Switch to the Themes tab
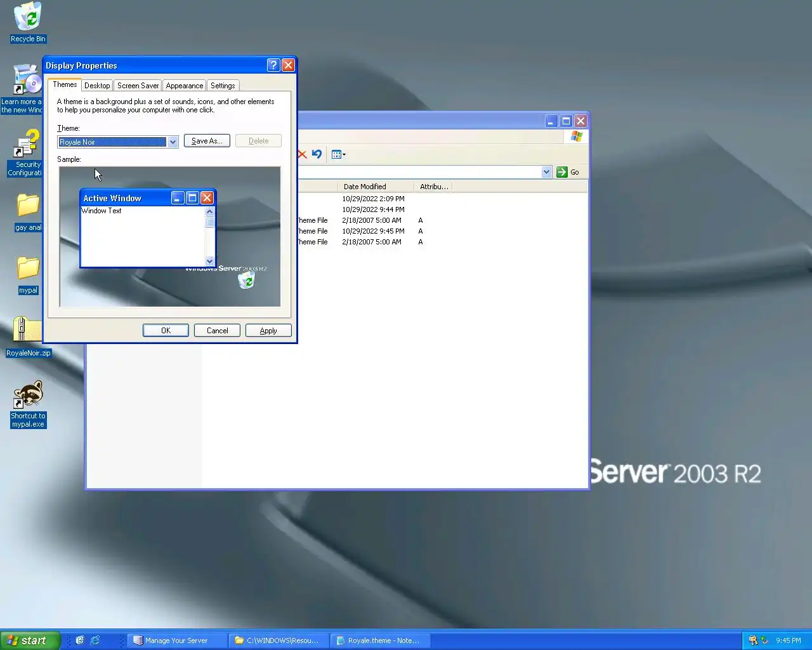This screenshot has width=812, height=650. point(65,84)
